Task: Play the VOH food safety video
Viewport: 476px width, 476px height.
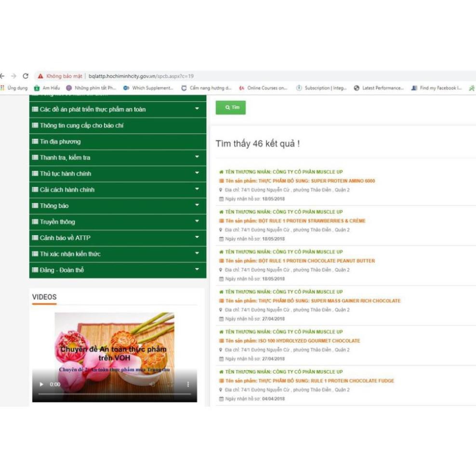Action: [x=41, y=384]
